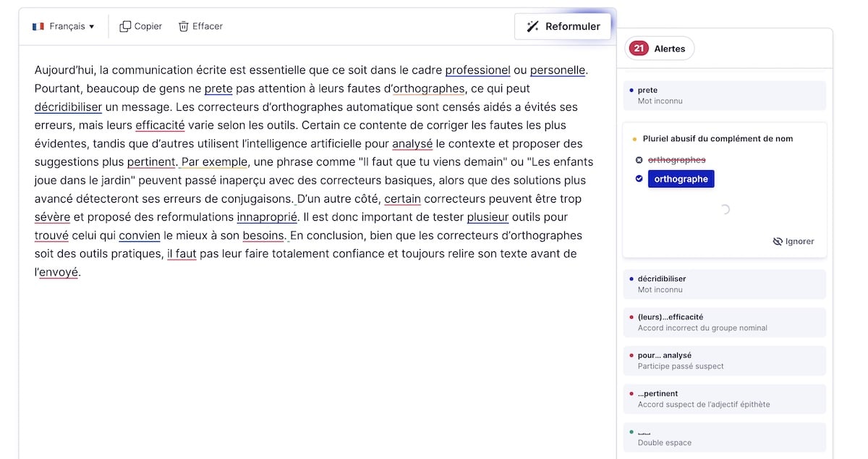Click underlined 'trouvé' in the editor
This screenshot has height=459, width=868.
51,235
